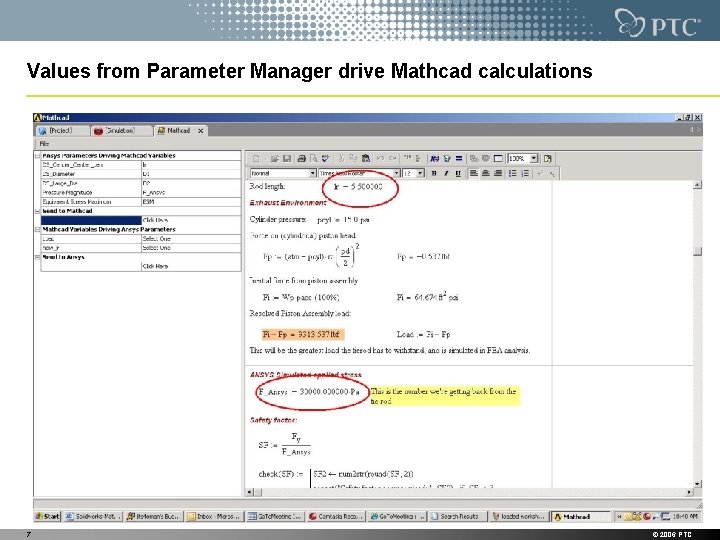Click the Paste clipboard icon
The height and width of the screenshot is (540, 720).
pos(366,158)
